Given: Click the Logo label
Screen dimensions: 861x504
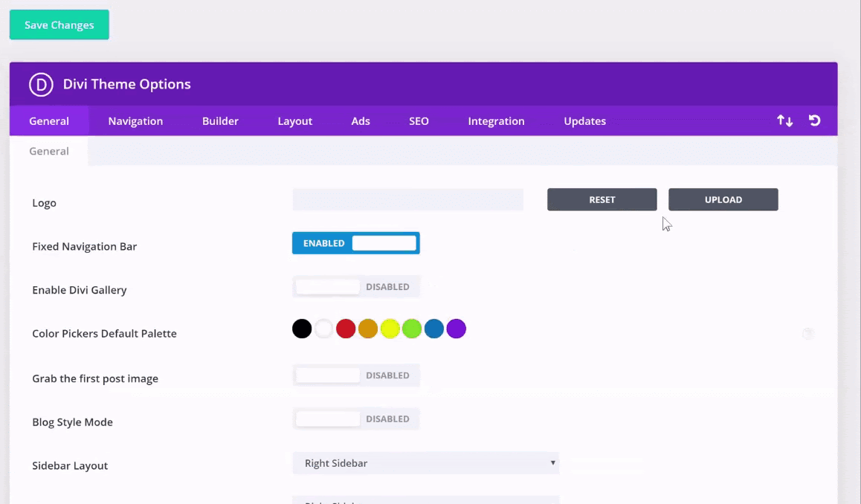Looking at the screenshot, I should click(44, 203).
